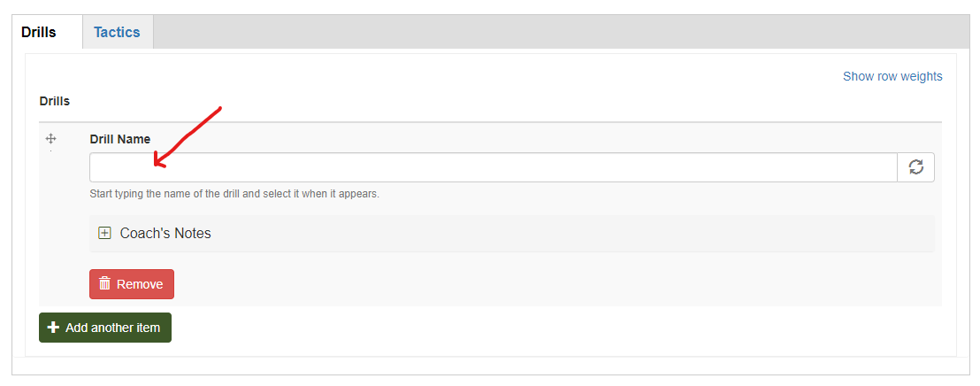Click the help text below Drill Name
This screenshot has height=386, width=980.
click(234, 194)
